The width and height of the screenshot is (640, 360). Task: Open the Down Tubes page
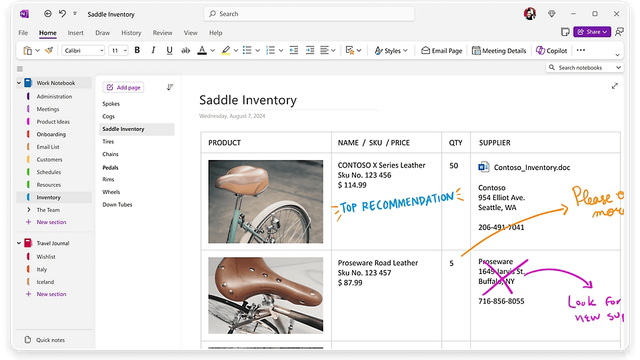tap(117, 204)
